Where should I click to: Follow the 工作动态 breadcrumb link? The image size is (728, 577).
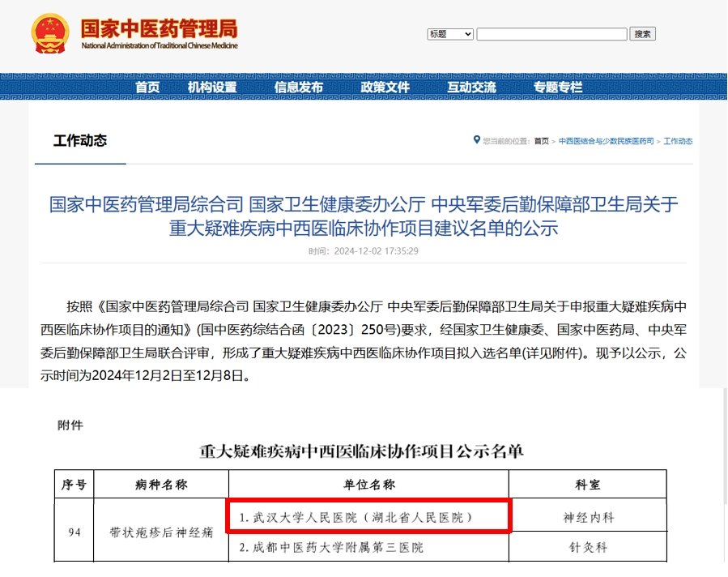click(x=678, y=141)
